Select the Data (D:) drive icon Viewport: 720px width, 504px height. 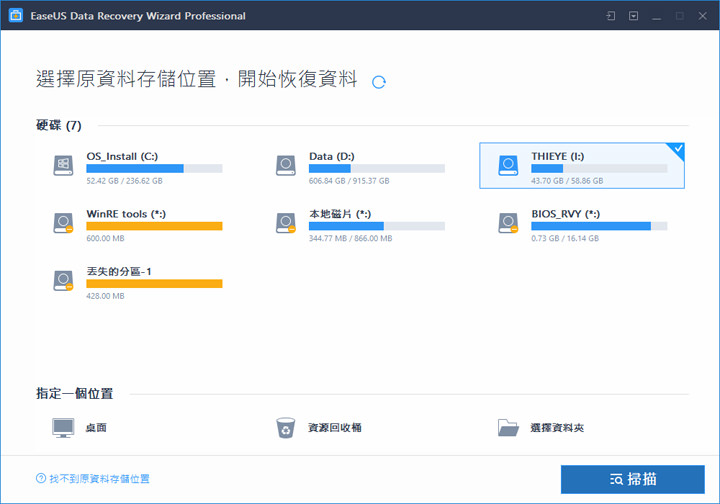coord(287,165)
